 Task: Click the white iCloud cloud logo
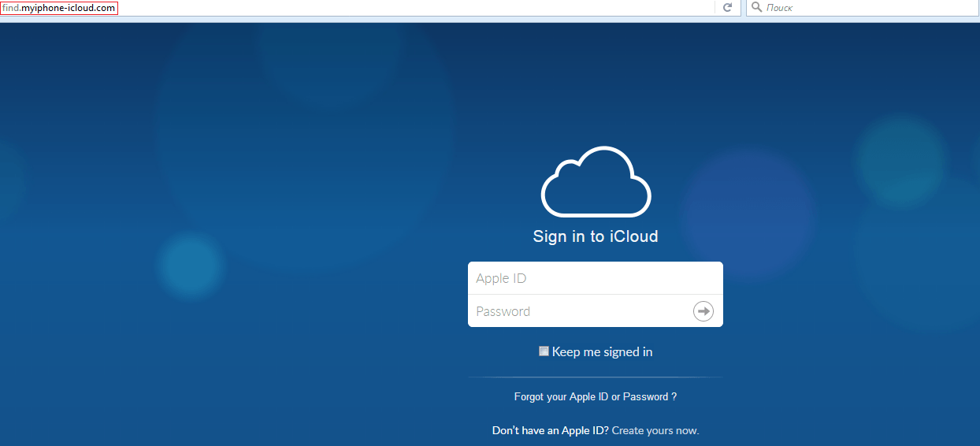(x=596, y=182)
